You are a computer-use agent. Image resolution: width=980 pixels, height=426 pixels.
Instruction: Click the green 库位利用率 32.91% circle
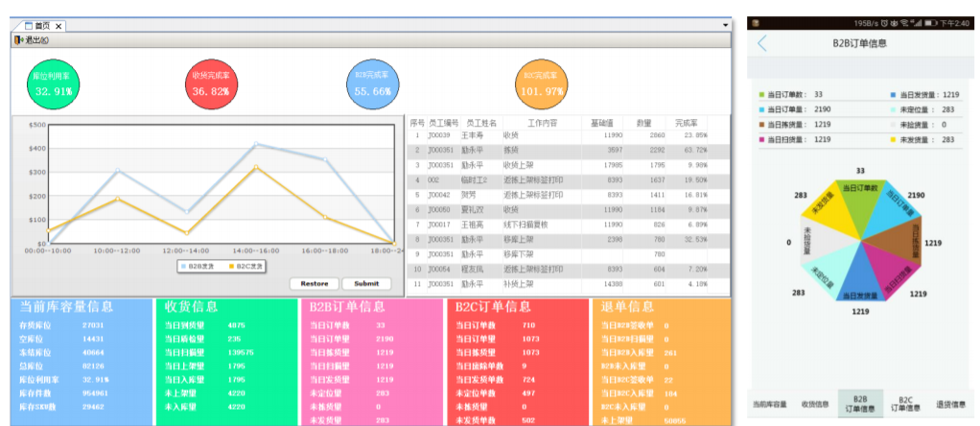[53, 84]
